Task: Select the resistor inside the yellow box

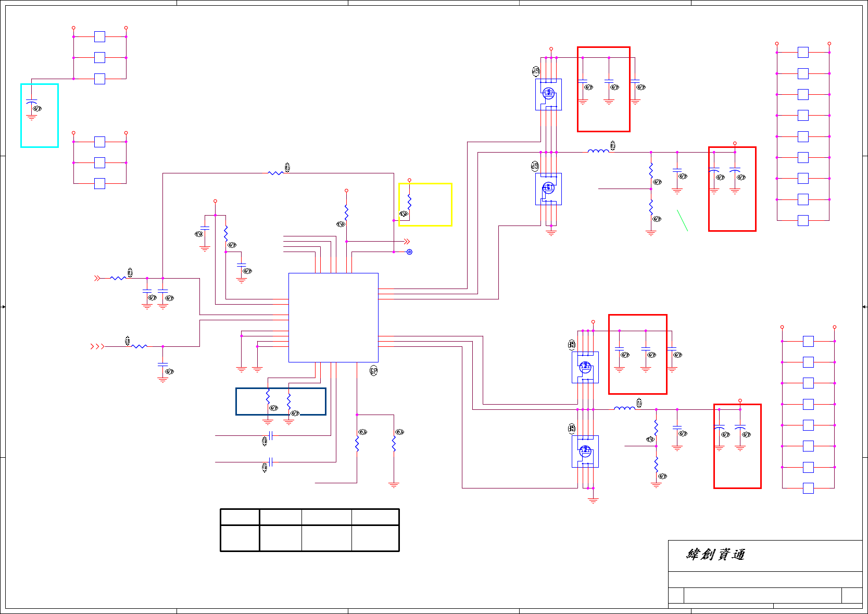Action: coord(409,202)
